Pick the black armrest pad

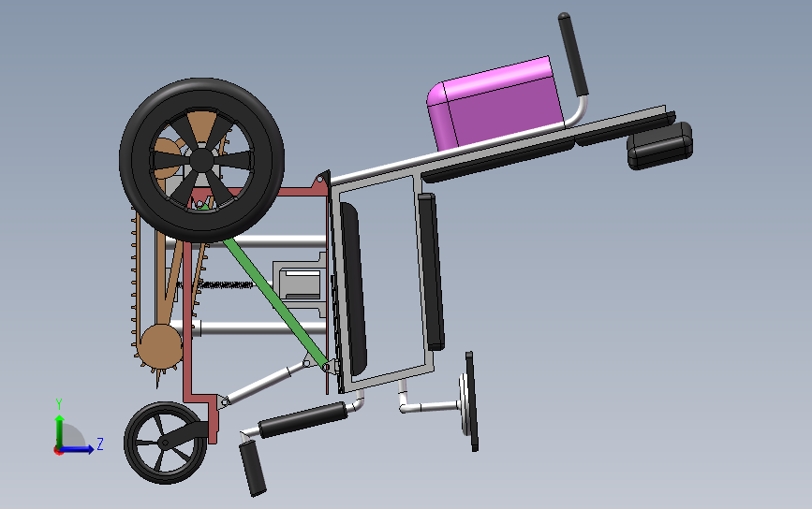point(432,271)
